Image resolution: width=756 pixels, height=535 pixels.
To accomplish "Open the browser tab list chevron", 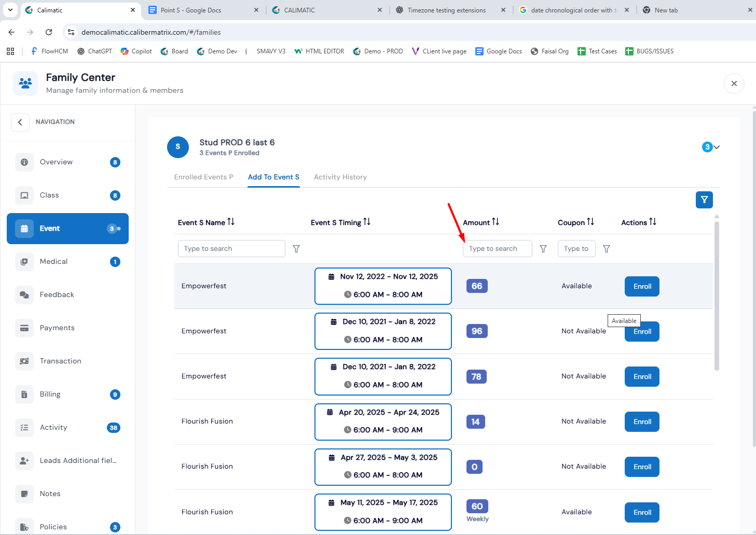I will click(x=10, y=10).
